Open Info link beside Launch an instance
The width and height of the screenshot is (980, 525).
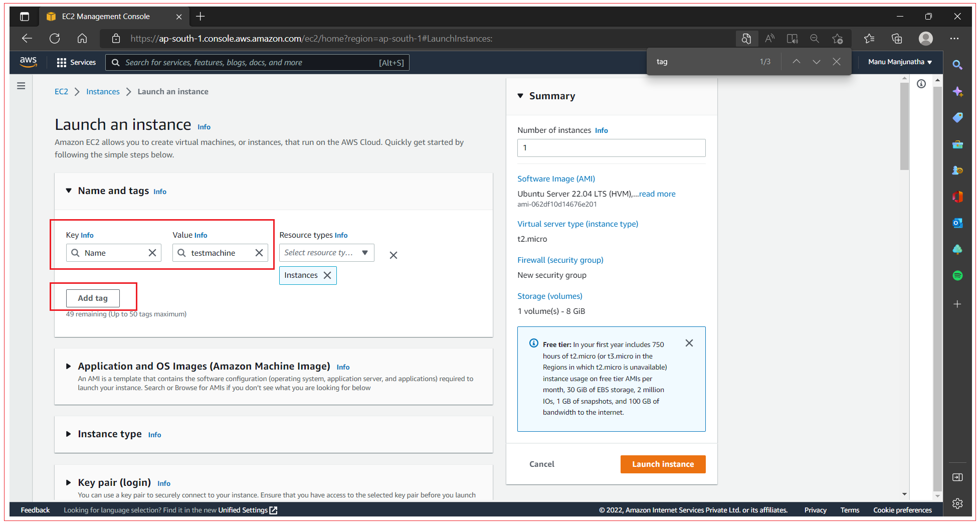204,127
